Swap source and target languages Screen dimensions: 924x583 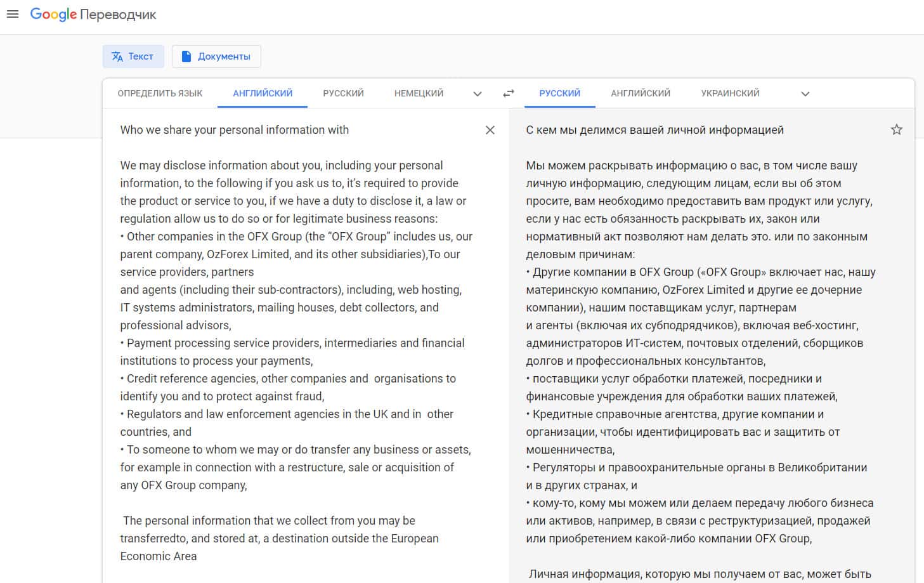click(x=509, y=93)
